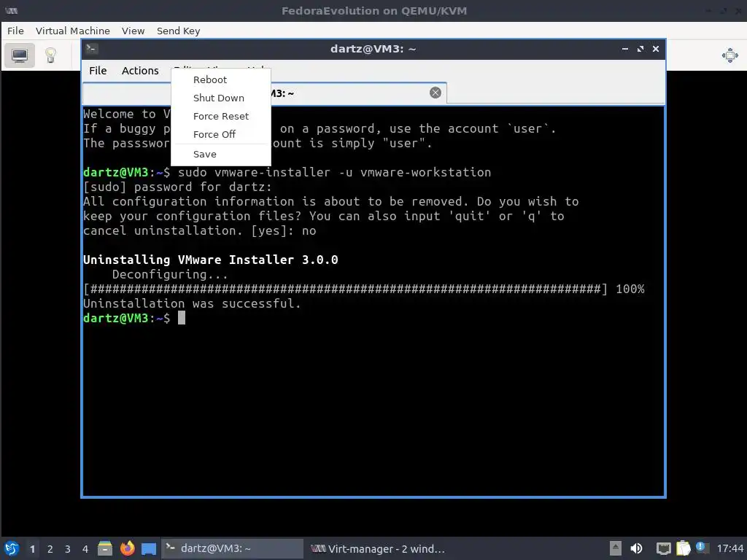747x560 pixels.
Task: Click the terminal tab labeled VM3: ~
Action: click(264, 93)
